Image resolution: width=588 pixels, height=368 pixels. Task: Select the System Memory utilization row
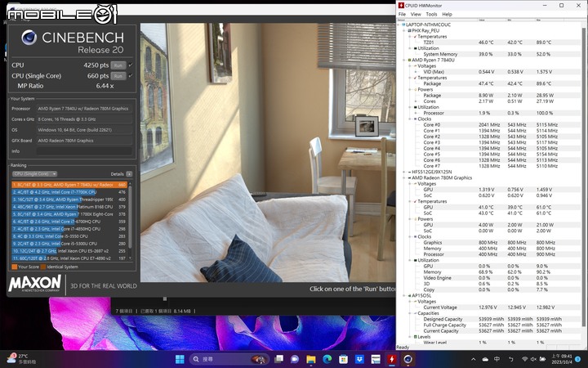(489, 55)
